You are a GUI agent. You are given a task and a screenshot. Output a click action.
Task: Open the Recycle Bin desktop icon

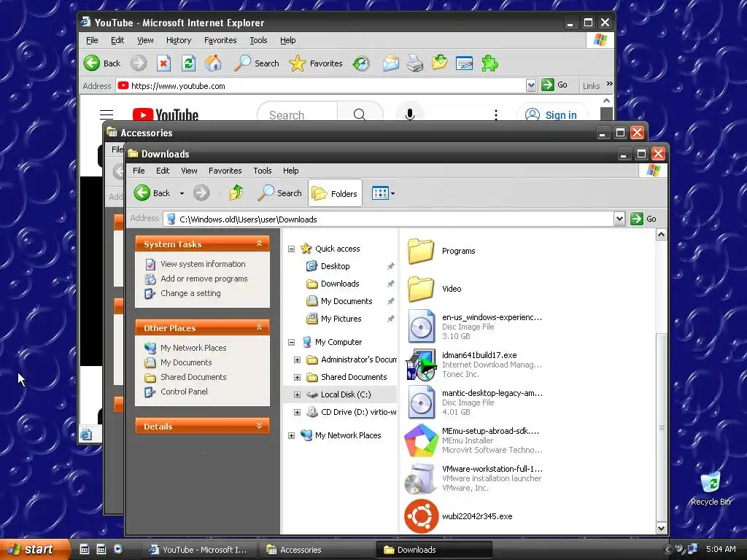[711, 489]
